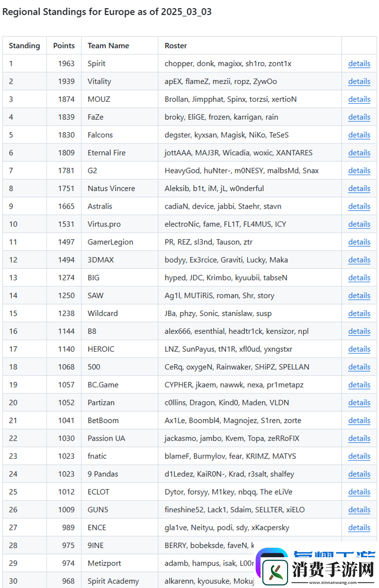Viewport: 379px width, 588px height.
Task: Select standing number 22
Action: (13, 438)
